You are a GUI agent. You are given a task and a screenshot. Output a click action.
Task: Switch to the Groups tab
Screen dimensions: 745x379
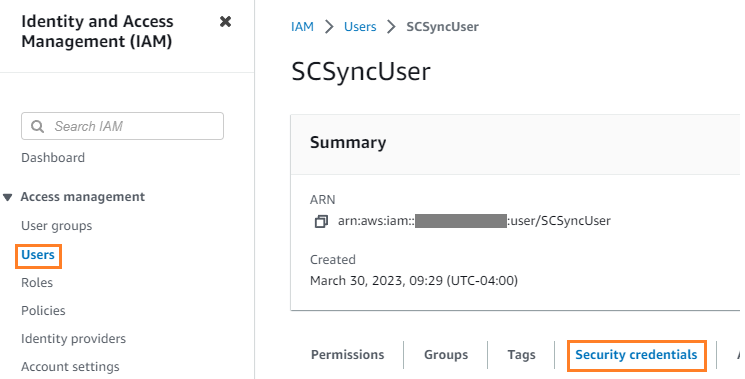pyautogui.click(x=446, y=355)
